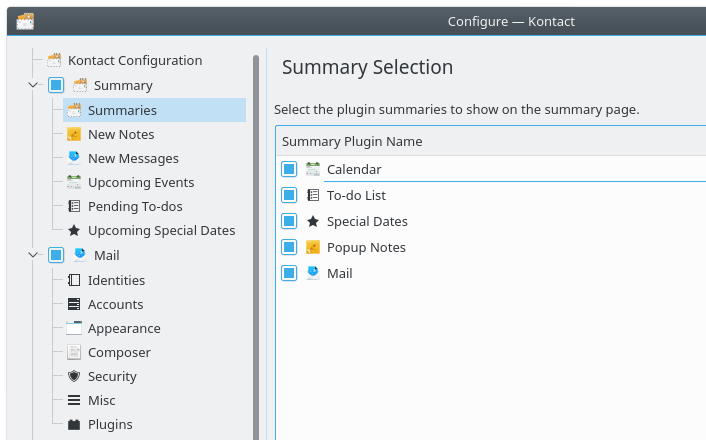Screen dimensions: 706x440
Task: Click the Upcoming Events calendar icon
Action: 74,183
